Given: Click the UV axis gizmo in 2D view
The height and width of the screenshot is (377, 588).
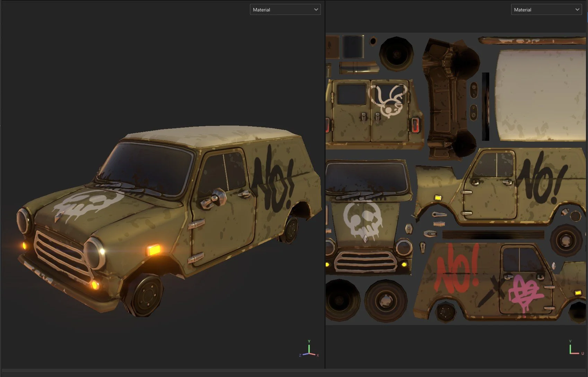Looking at the screenshot, I should tap(576, 348).
